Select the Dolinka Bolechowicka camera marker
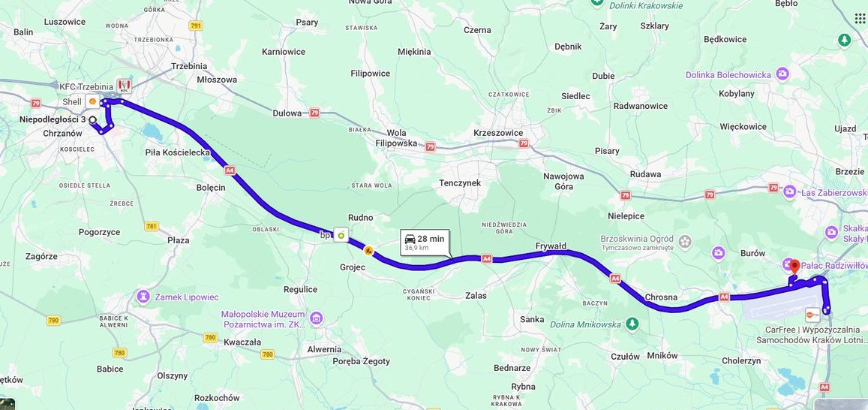 (x=782, y=74)
